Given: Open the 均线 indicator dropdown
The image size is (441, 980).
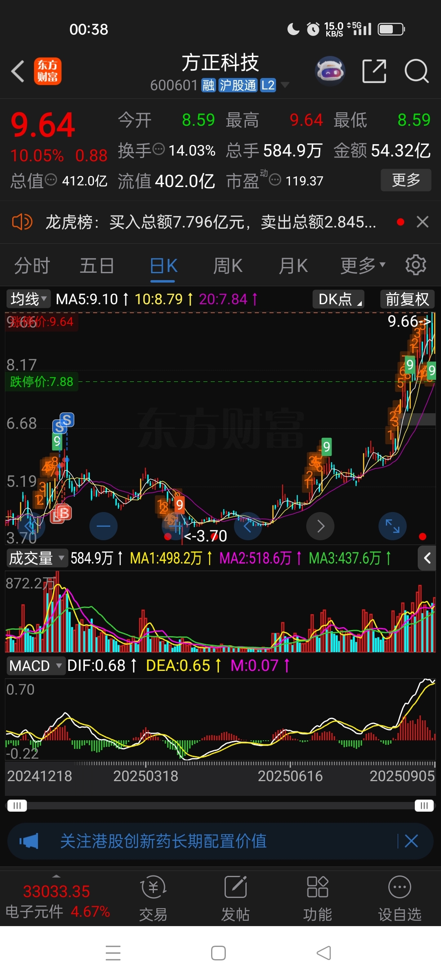Looking at the screenshot, I should tap(28, 299).
